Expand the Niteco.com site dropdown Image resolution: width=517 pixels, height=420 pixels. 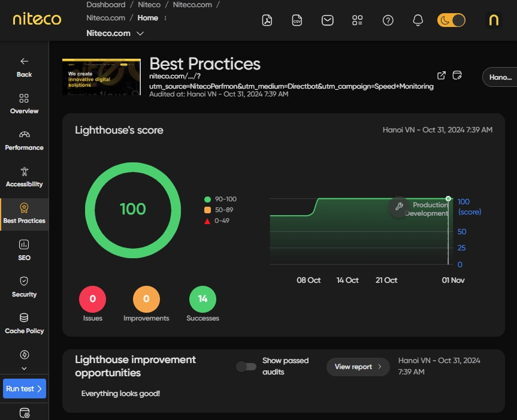115,34
